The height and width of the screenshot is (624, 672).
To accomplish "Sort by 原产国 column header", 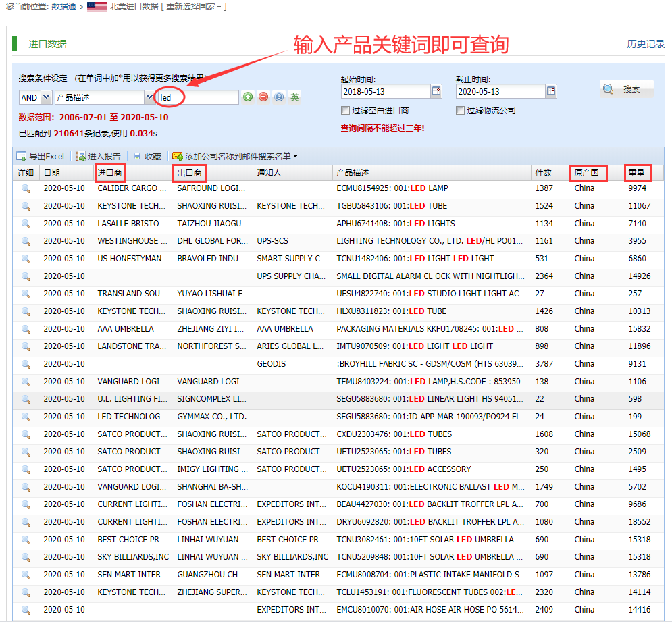I will coord(586,173).
